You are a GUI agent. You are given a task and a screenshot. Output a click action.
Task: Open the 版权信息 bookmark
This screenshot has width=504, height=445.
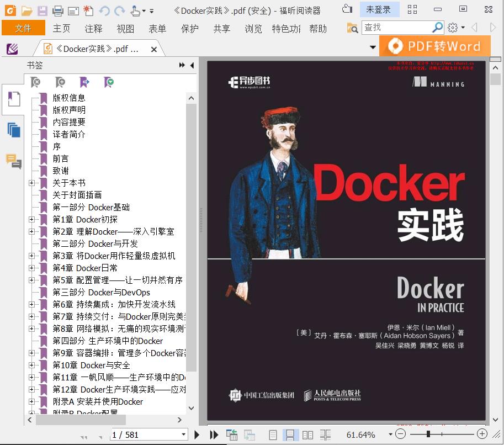pos(69,98)
